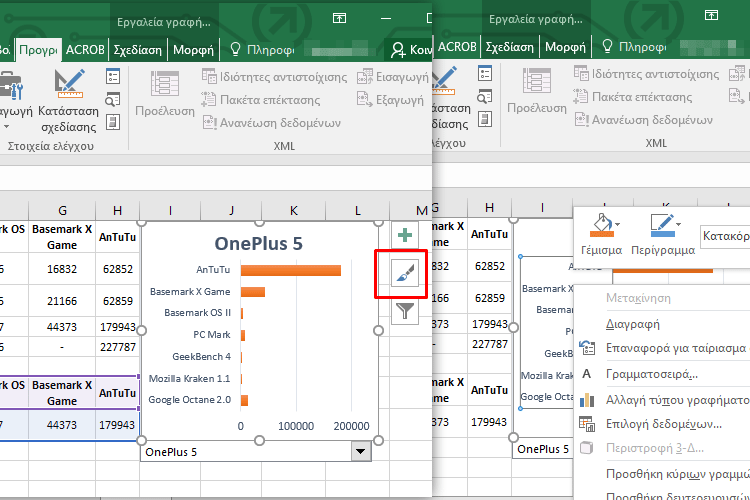
Task: Click 200000 axis value in left chart
Action: point(351,426)
